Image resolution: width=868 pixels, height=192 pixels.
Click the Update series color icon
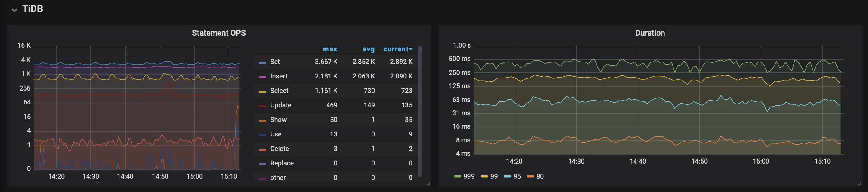click(x=262, y=106)
